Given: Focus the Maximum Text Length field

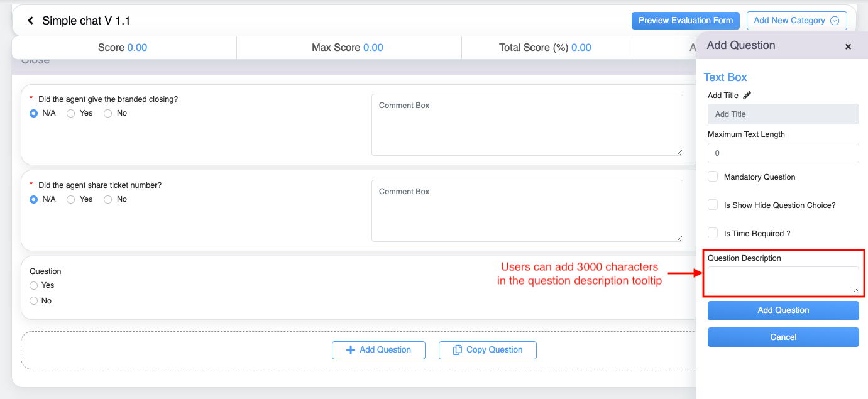Looking at the screenshot, I should click(783, 153).
